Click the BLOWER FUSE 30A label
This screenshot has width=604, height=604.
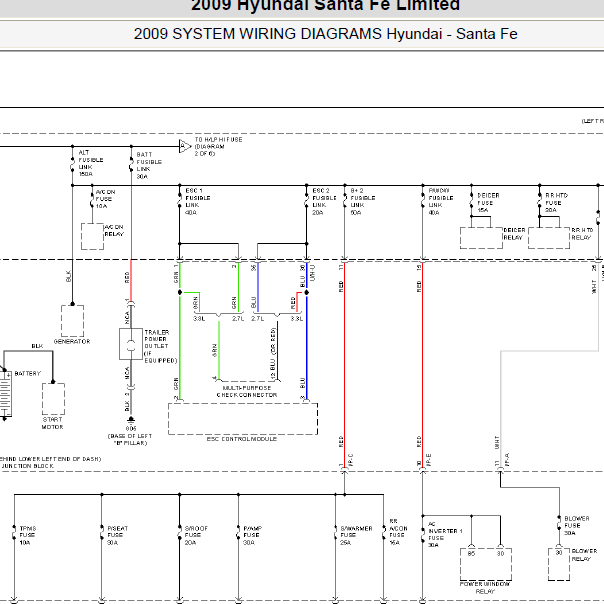click(x=577, y=526)
